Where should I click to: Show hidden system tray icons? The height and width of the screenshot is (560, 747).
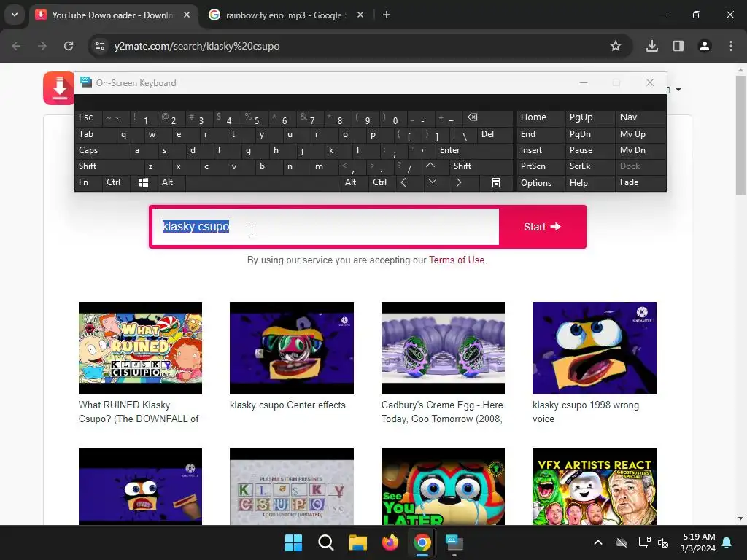pos(598,542)
